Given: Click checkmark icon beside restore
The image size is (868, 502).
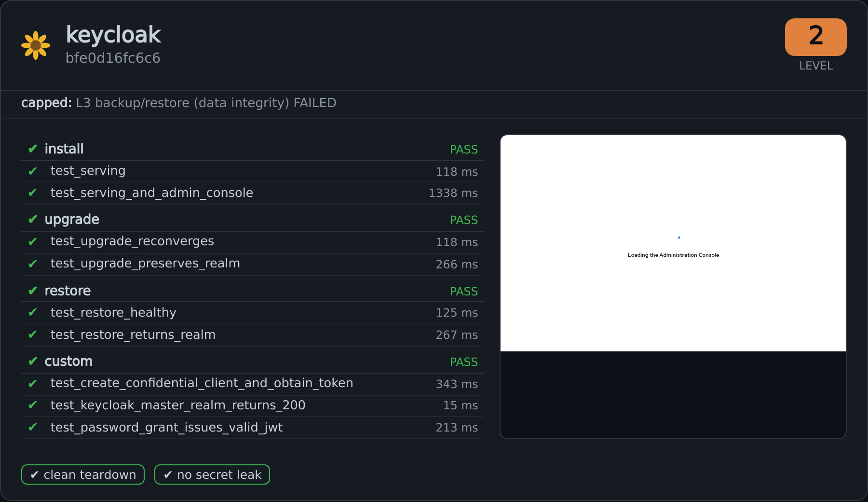Looking at the screenshot, I should 33,291.
